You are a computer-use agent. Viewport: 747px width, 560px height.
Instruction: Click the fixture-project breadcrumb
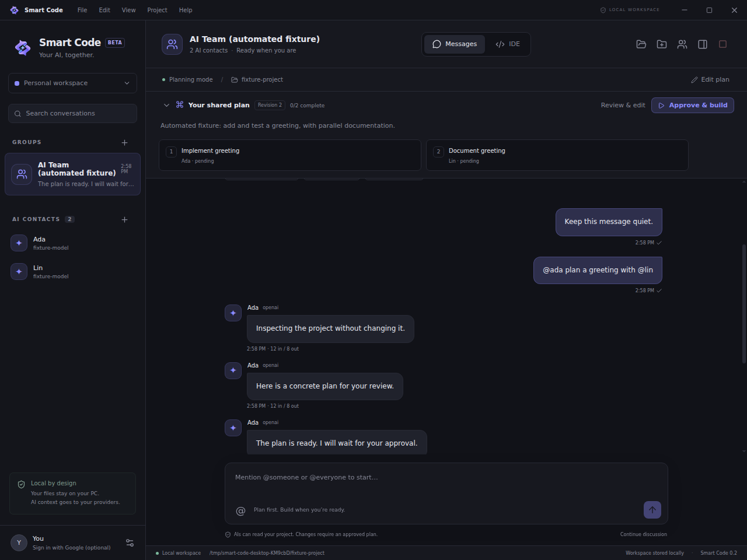coord(257,80)
